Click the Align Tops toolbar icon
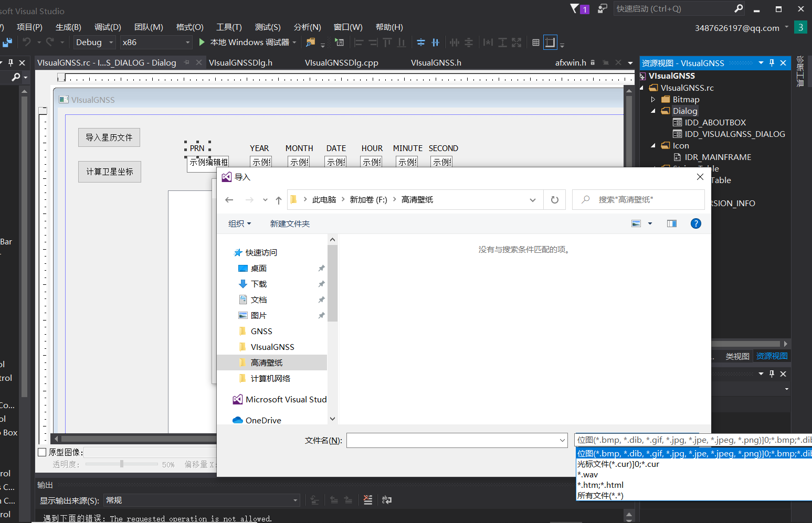The image size is (812, 523). (387, 42)
